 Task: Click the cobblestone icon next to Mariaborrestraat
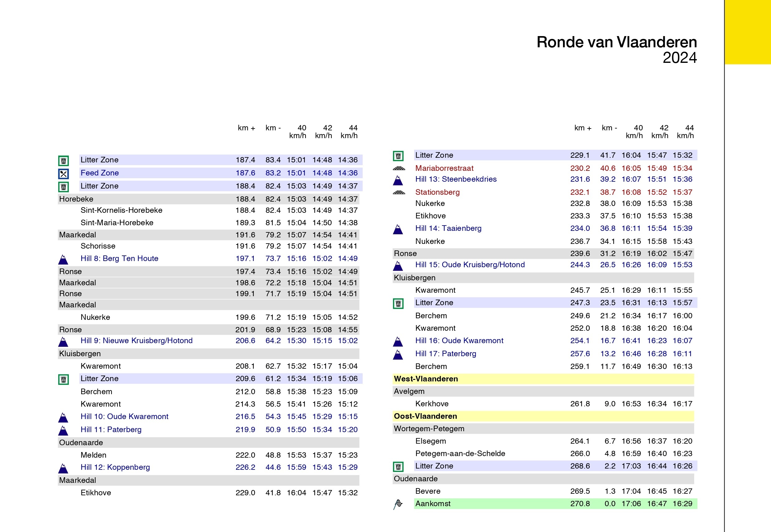click(399, 168)
